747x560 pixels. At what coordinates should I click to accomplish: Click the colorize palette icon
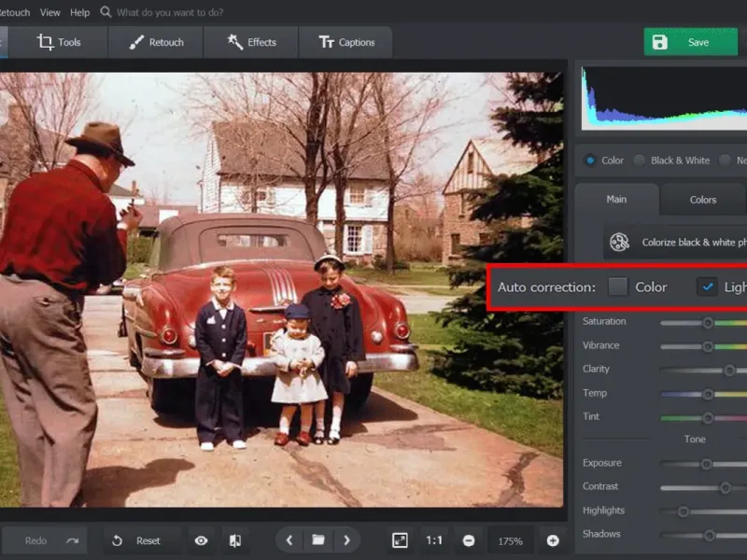tap(619, 243)
